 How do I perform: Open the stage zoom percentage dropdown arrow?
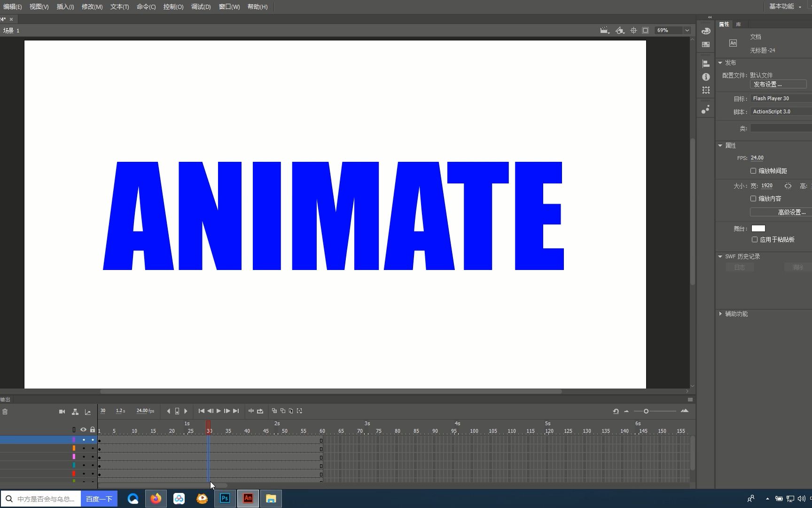pos(687,30)
